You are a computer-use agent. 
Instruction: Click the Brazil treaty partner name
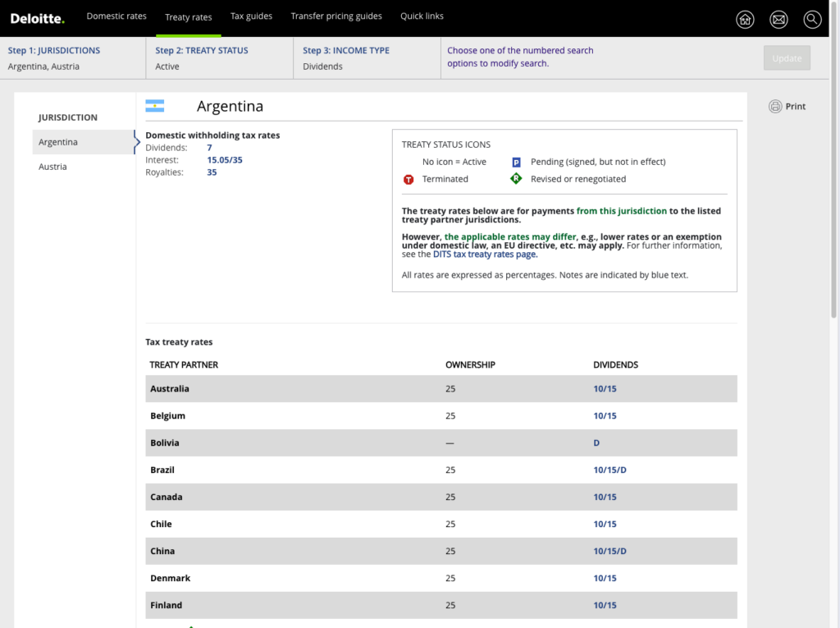tap(162, 470)
